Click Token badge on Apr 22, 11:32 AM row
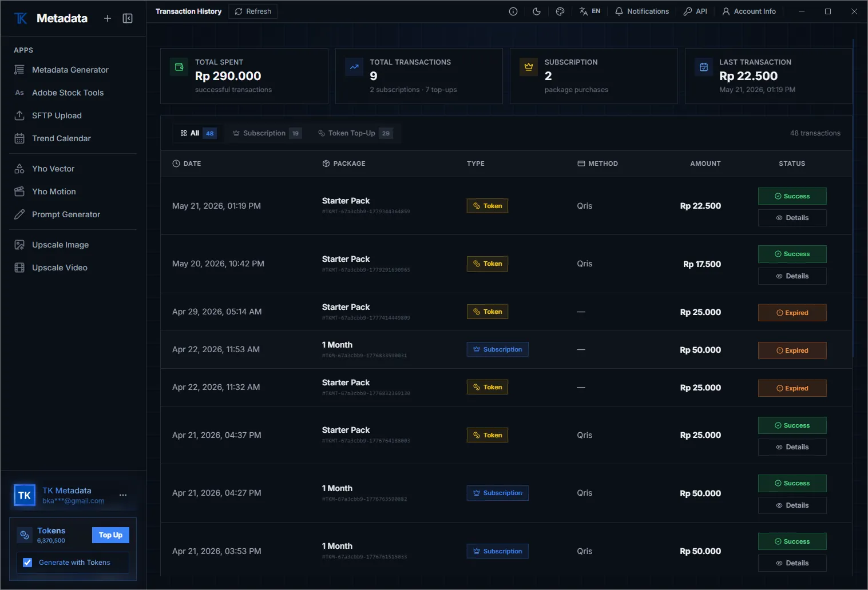Screen dimensions: 868x590 point(487,387)
